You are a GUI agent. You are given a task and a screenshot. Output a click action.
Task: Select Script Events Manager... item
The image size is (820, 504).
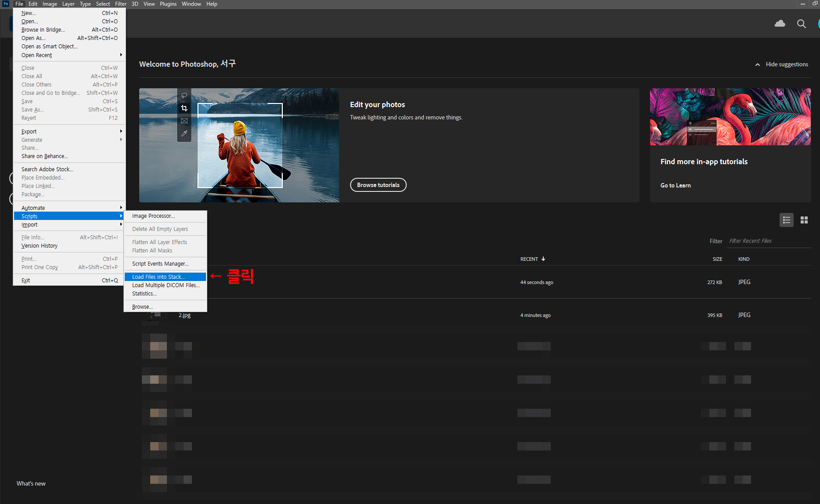point(165,264)
